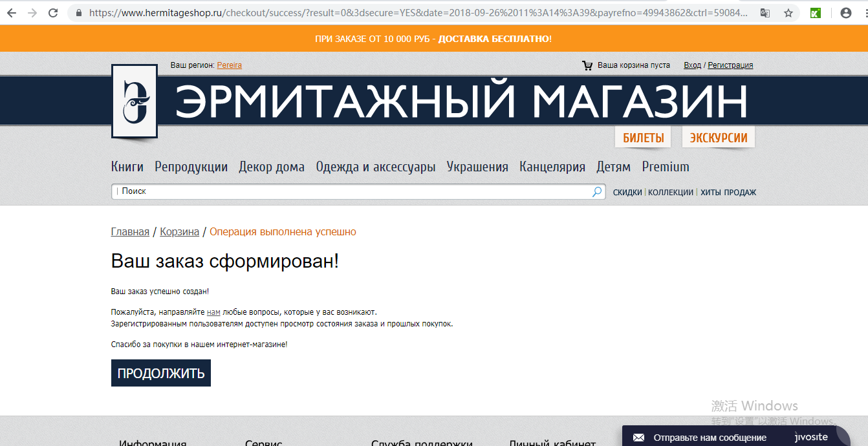Click Операция выполнена успешно breadcrumb text
Viewport: 868px width, 446px height.
click(x=283, y=231)
